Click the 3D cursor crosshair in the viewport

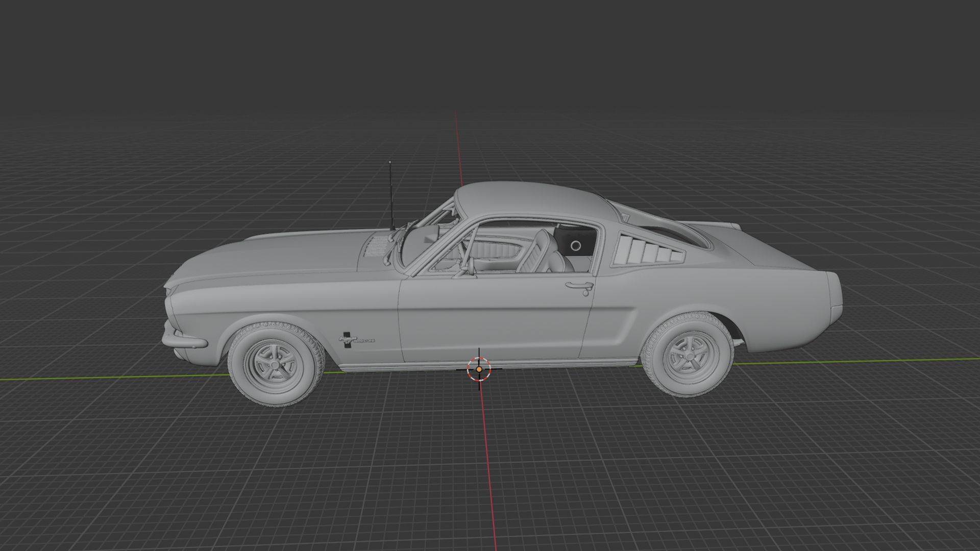(479, 369)
